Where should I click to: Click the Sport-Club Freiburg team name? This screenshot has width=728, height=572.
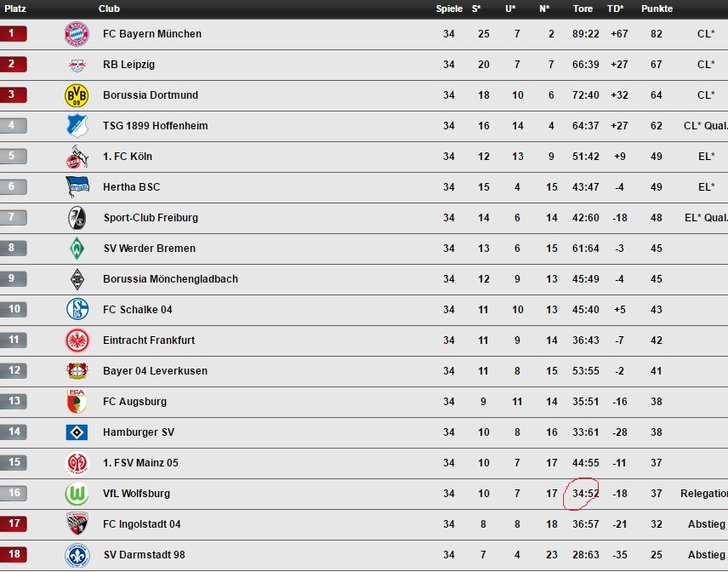[x=151, y=218]
